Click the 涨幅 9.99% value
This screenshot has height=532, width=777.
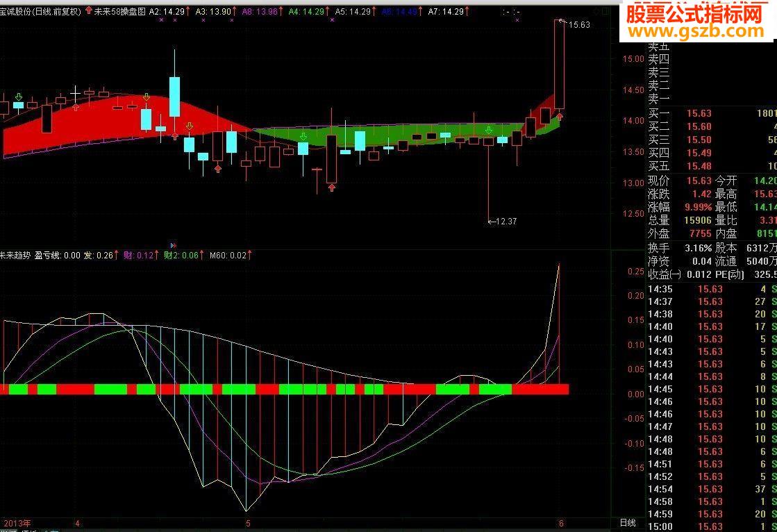pyautogui.click(x=699, y=207)
